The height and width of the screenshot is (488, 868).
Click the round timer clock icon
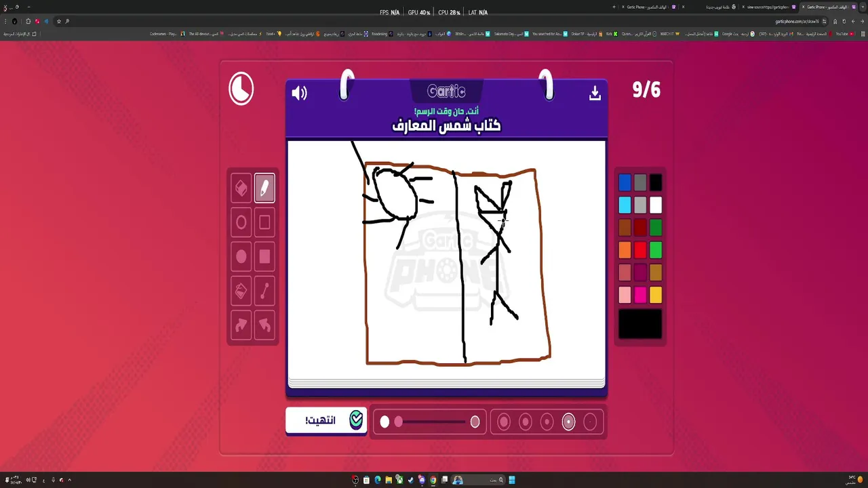(x=241, y=89)
